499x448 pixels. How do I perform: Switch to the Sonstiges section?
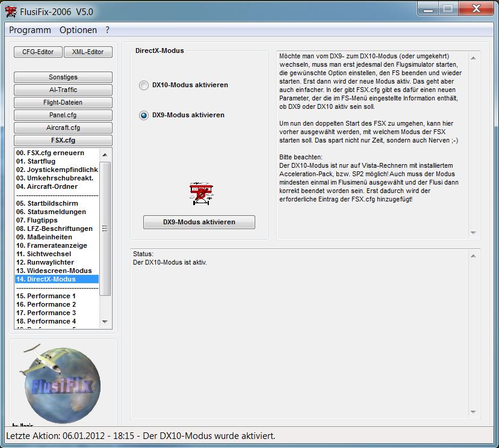click(x=63, y=77)
